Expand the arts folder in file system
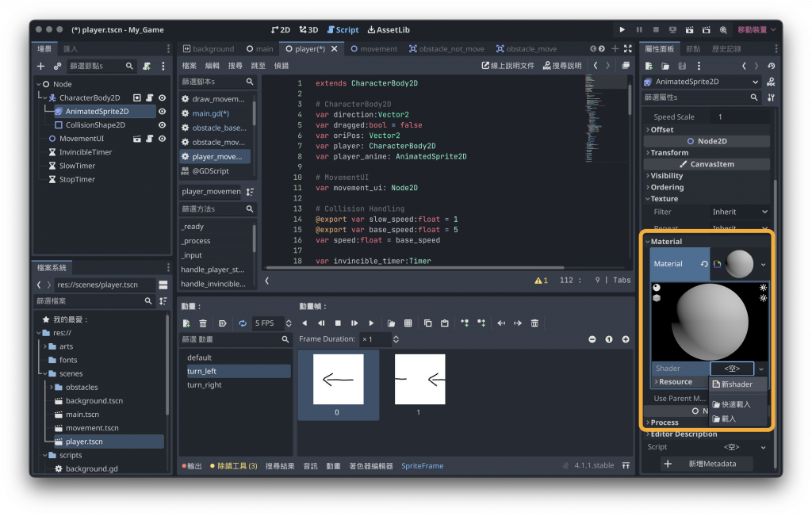 [x=45, y=346]
